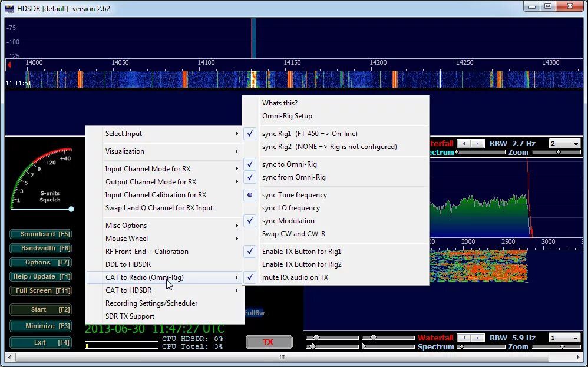Click the Minimize [F3] button

(x=41, y=326)
